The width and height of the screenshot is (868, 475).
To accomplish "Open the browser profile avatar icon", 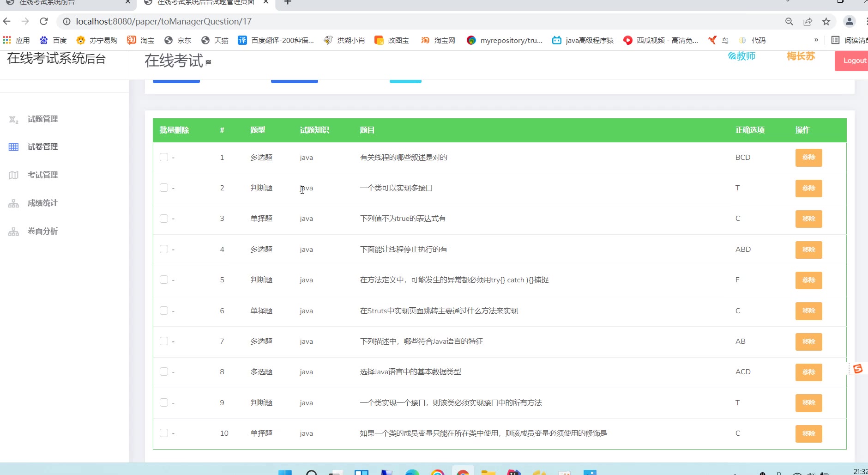I will point(849,21).
